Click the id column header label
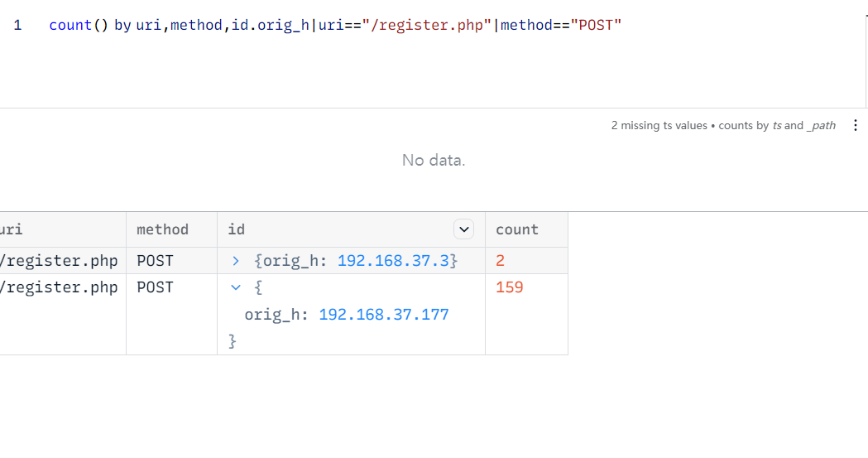The height and width of the screenshot is (458, 868). (237, 229)
